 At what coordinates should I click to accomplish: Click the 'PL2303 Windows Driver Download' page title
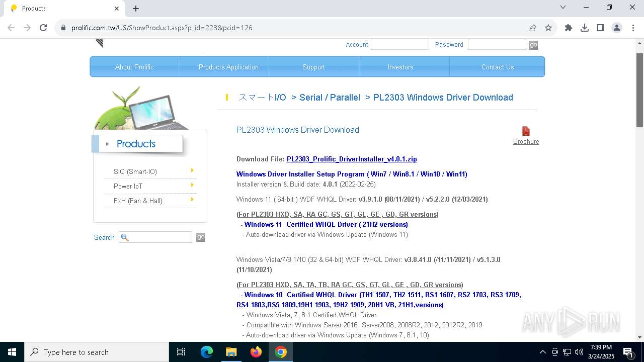(x=298, y=130)
